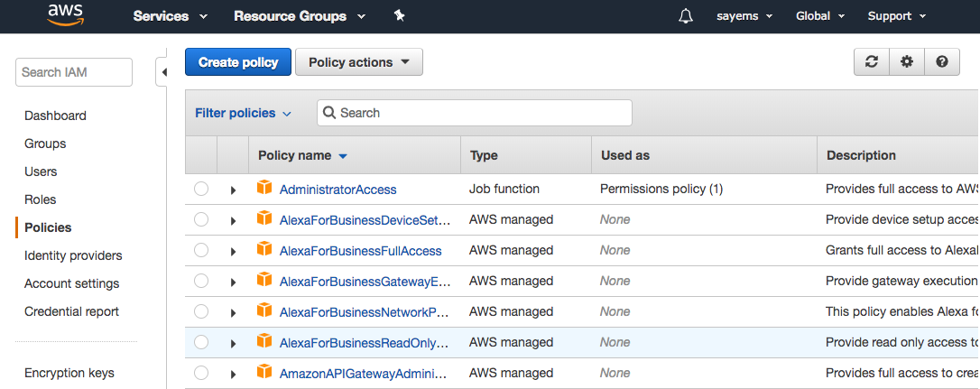Select Policies in sidebar
Screen dimensions: 980x389
point(48,227)
